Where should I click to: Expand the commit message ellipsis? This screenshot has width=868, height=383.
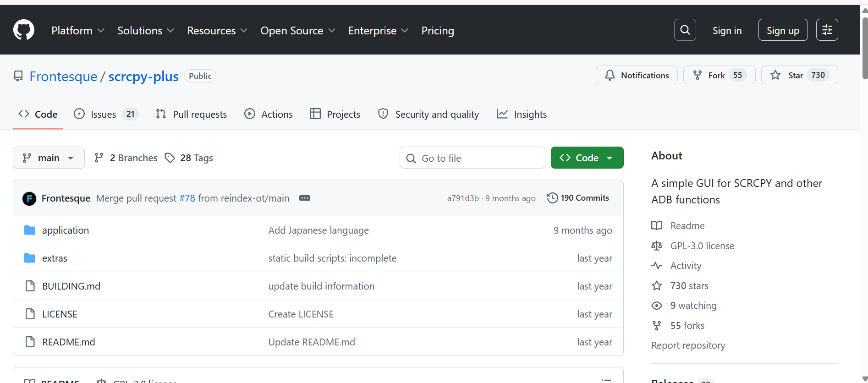coord(305,198)
